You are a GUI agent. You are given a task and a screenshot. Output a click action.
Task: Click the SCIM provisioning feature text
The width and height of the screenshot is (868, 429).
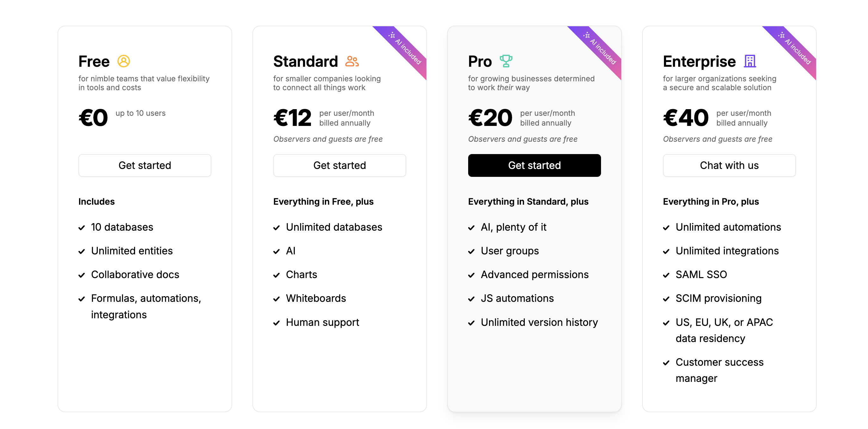pyautogui.click(x=718, y=298)
